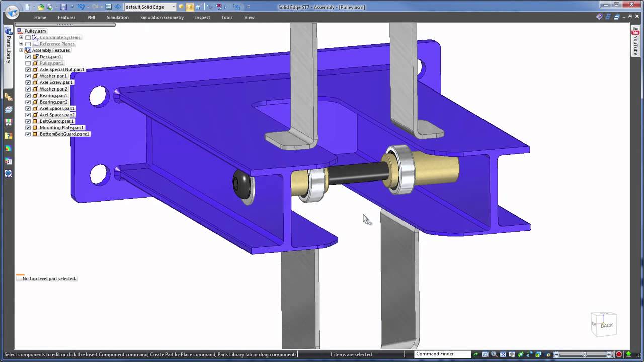
Task: Hide BeltGuard.psm:1 via its checkbox
Action: [x=28, y=121]
